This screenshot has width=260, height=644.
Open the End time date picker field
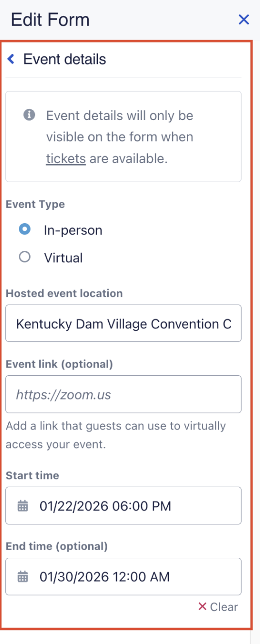pos(123,576)
